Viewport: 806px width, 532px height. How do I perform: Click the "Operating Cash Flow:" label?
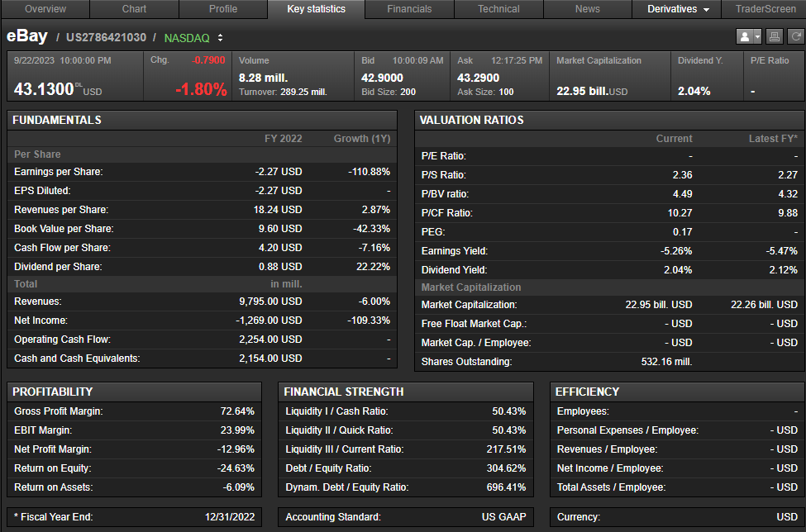point(62,340)
